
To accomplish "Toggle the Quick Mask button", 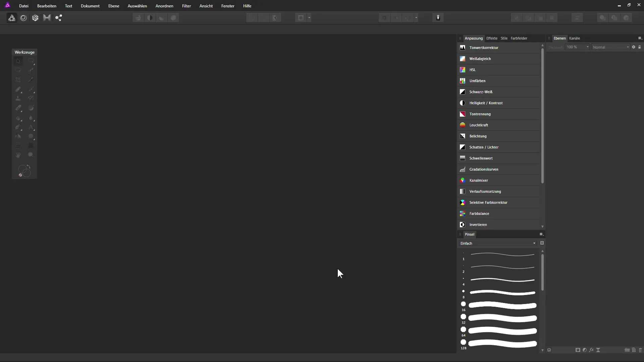I will point(301,18).
